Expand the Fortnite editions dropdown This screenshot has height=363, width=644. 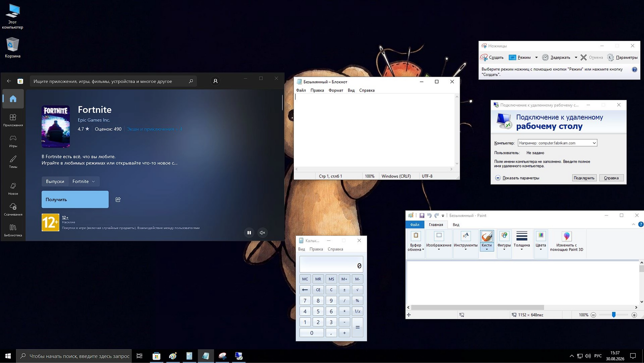pyautogui.click(x=84, y=182)
